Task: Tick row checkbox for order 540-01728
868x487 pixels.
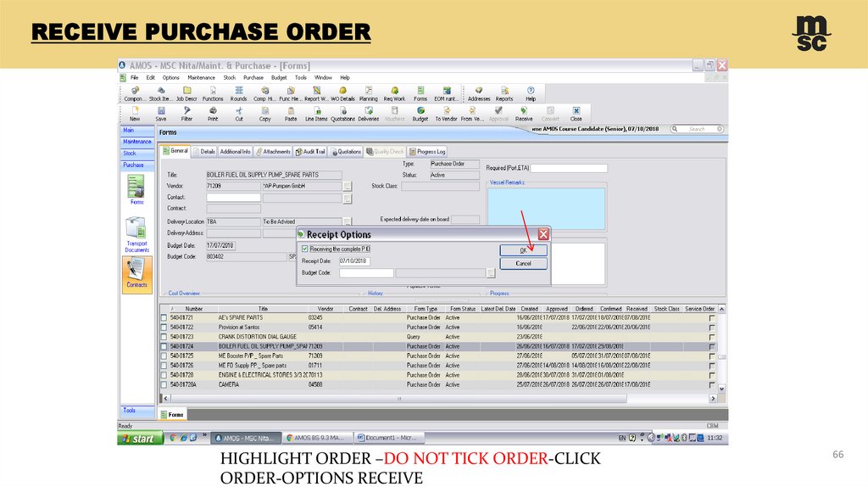Action: [164, 375]
